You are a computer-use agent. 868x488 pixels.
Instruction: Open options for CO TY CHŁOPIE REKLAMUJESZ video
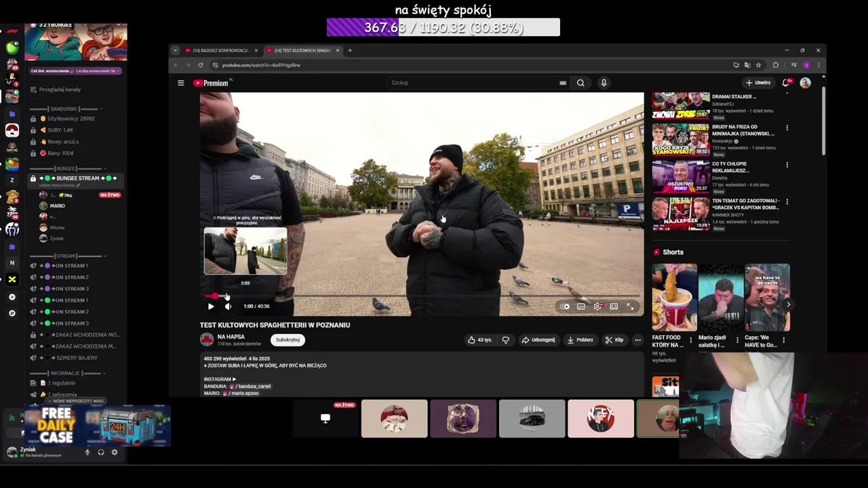[x=787, y=165]
